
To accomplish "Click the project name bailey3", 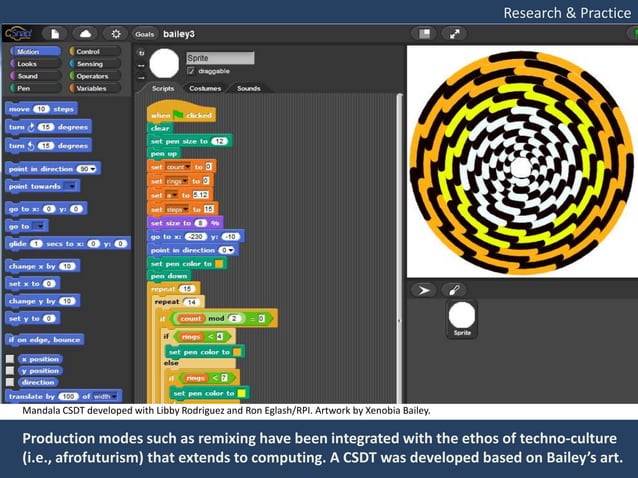I will point(179,34).
